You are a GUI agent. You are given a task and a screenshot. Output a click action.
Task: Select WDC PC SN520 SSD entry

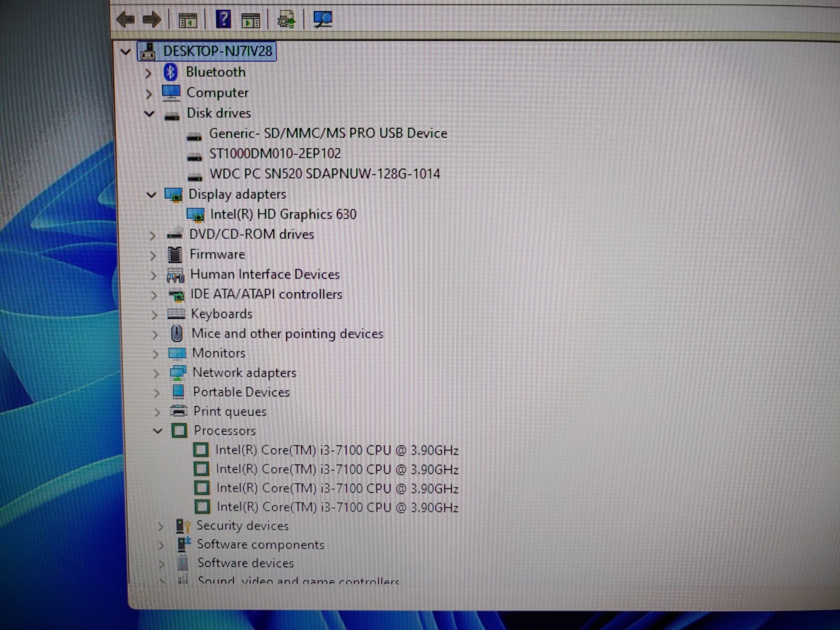324,174
